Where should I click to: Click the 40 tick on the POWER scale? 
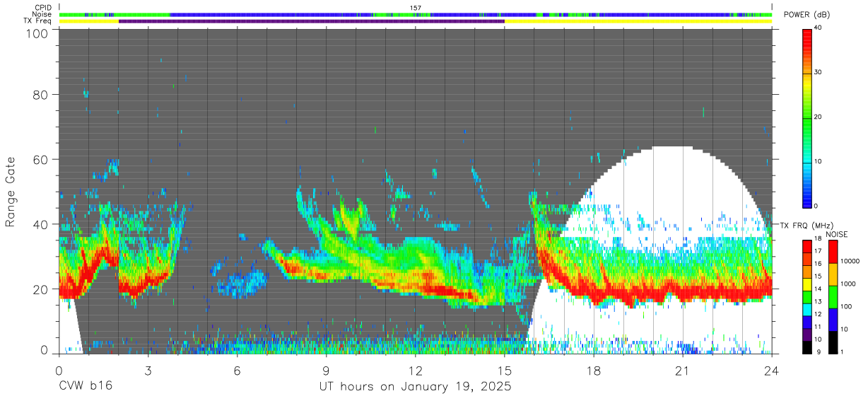819,28
